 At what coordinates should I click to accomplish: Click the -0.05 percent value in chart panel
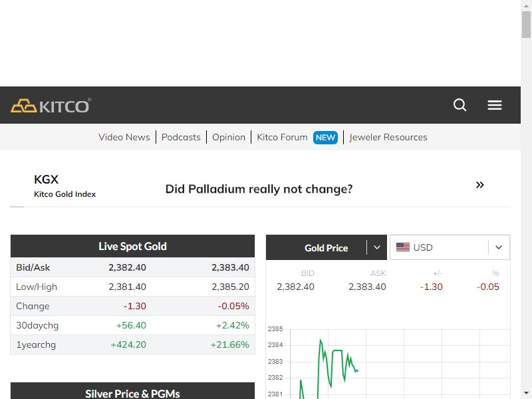[488, 287]
